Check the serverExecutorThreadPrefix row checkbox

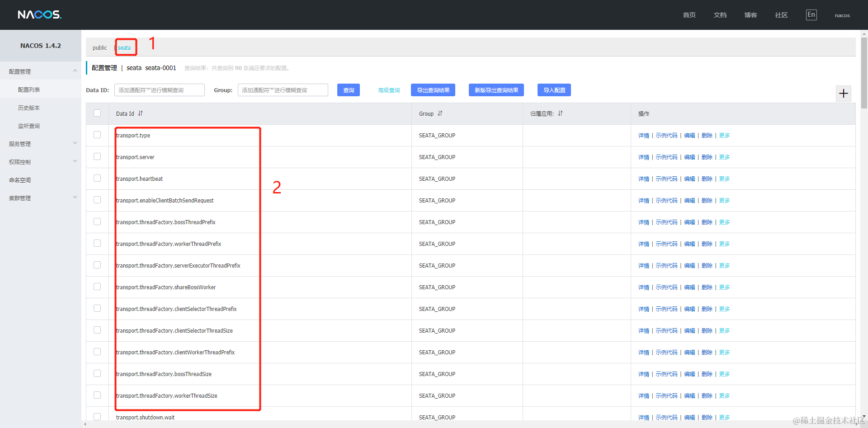pos(97,265)
